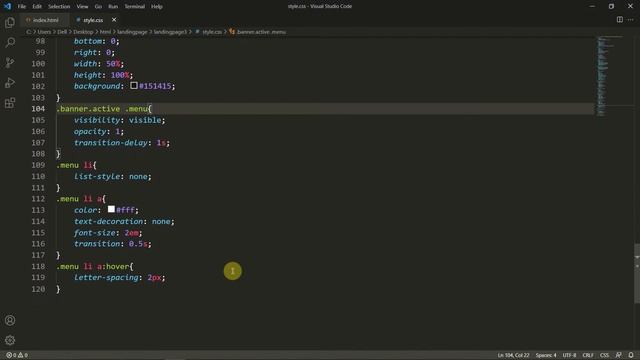Viewport: 640px width, 360px height.
Task: Click line number 104 in the gutter
Action: pos(38,109)
